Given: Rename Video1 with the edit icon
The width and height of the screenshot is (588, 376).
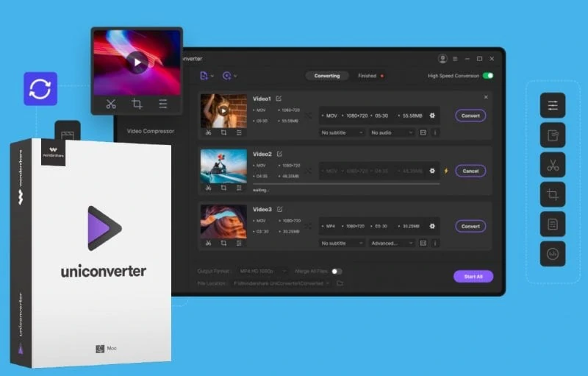Looking at the screenshot, I should (x=279, y=99).
